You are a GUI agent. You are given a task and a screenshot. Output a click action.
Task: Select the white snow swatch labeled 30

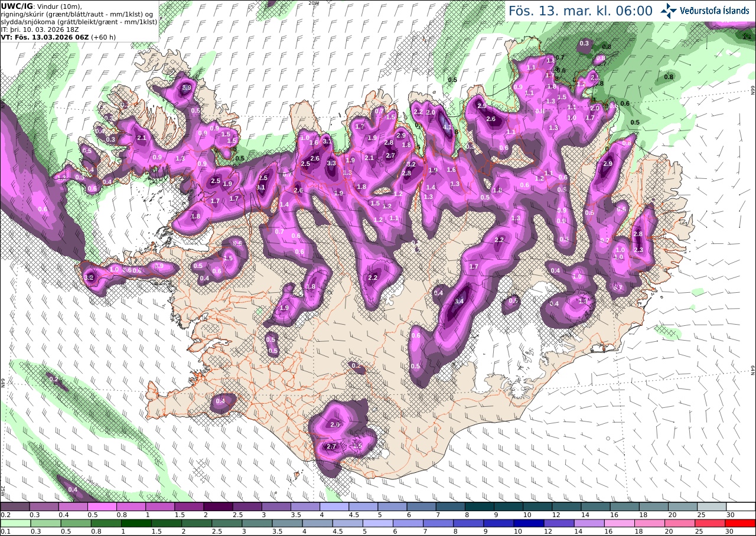click(x=741, y=506)
